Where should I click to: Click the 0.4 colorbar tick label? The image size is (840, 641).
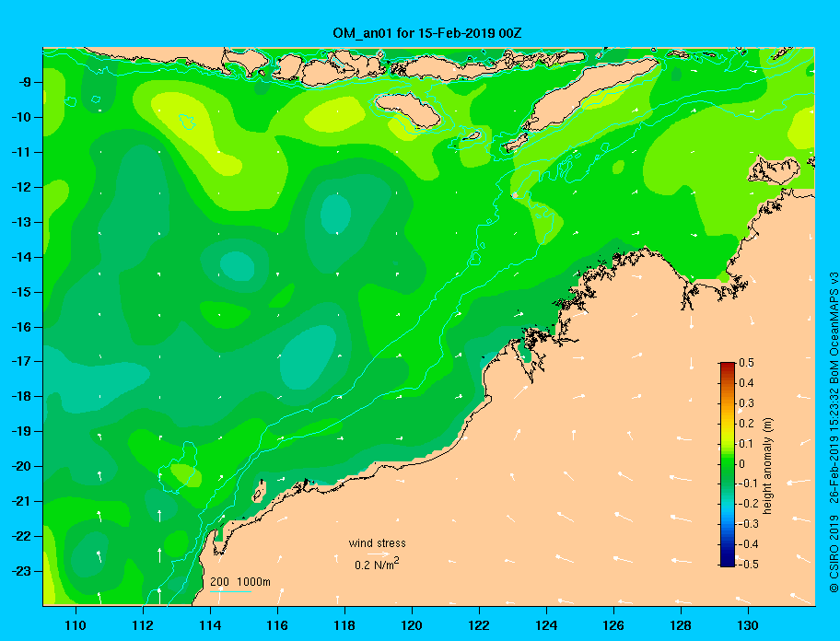pyautogui.click(x=746, y=383)
